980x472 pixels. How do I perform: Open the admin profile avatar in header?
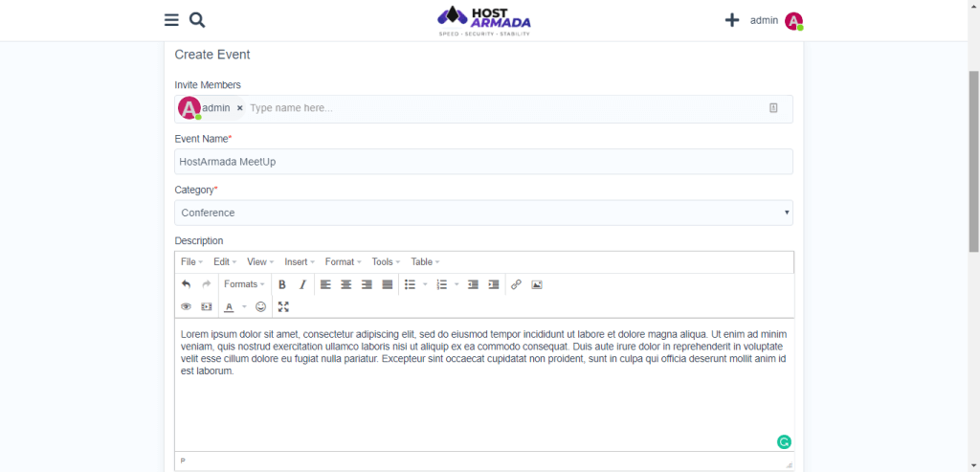click(793, 21)
